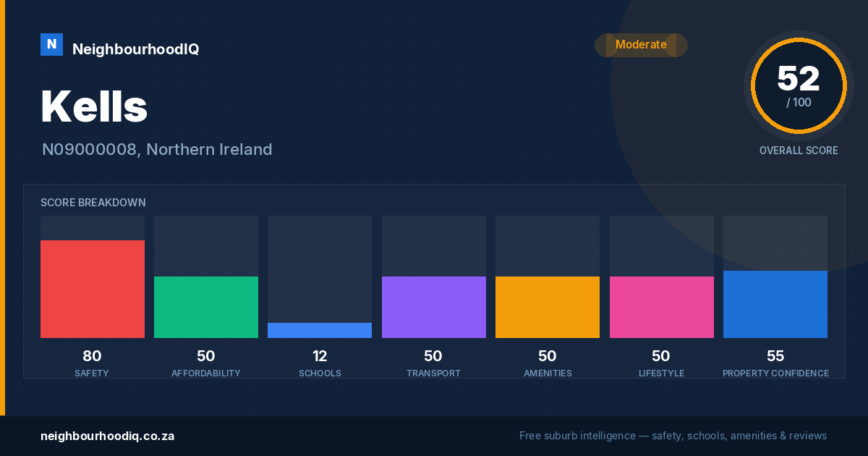Click the small blue Schools bar
The image size is (868, 456).
click(x=320, y=330)
